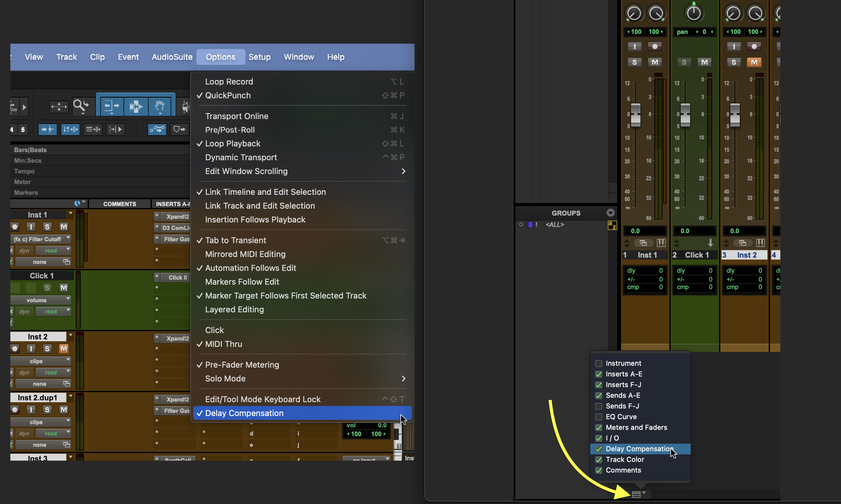Click Inst 1 volume value field 0.0
The width and height of the screenshot is (841, 504).
645,231
